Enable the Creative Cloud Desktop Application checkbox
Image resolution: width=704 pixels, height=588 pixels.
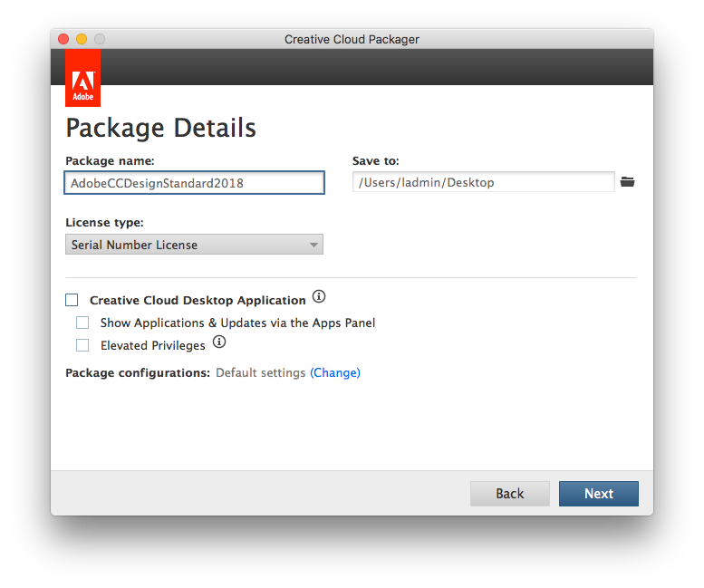(x=72, y=300)
